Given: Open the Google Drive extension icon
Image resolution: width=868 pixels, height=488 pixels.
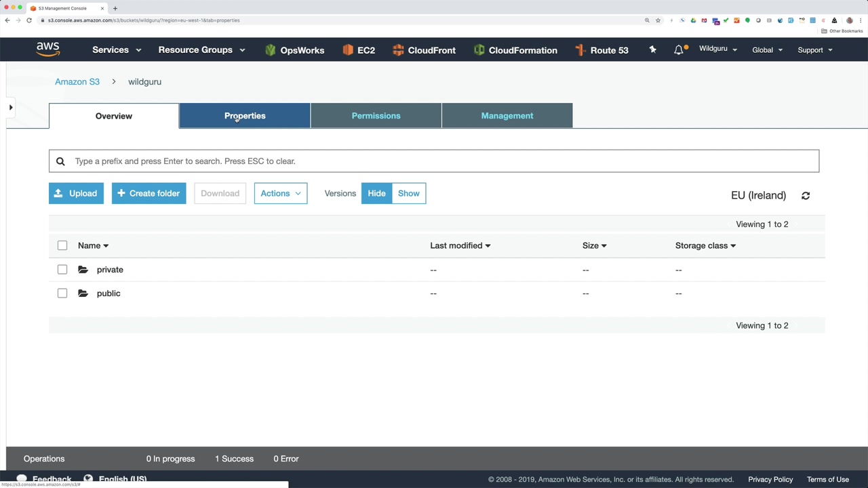Looking at the screenshot, I should coord(693,20).
